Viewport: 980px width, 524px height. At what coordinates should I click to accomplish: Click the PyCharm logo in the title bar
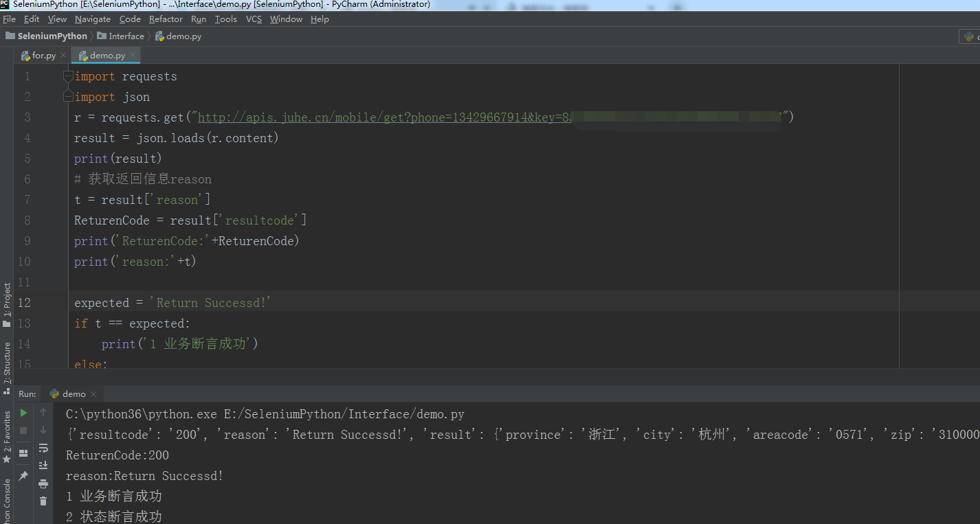tap(5, 4)
